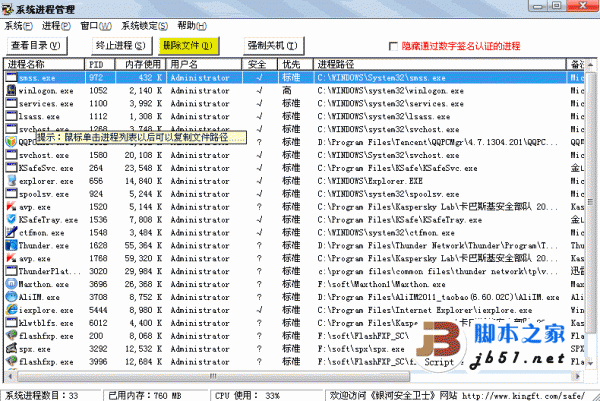The image size is (600, 401).
Task: Click the 查看目录(V) button
Action: click(x=37, y=46)
